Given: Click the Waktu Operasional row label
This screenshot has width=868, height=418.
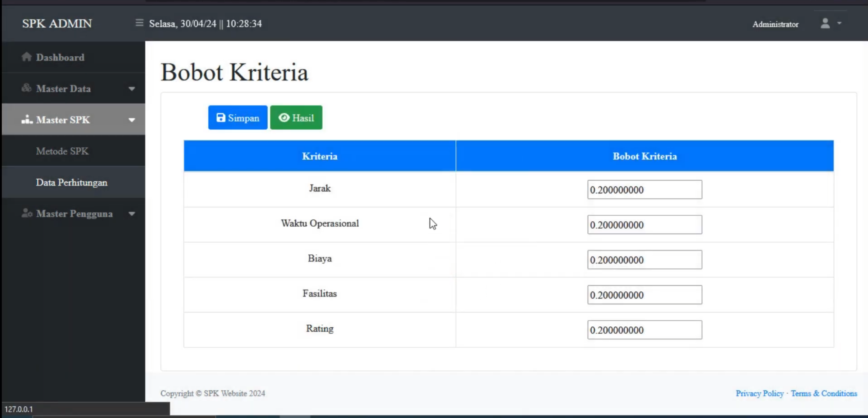Looking at the screenshot, I should (x=320, y=223).
